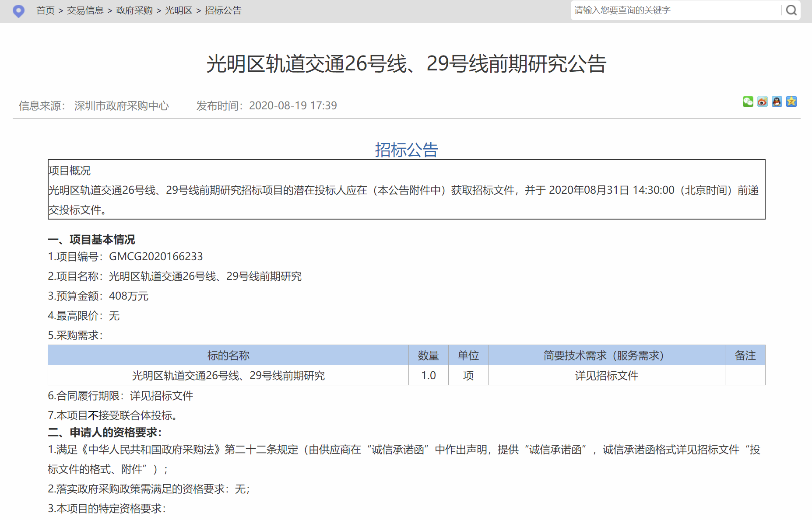Image resolution: width=812 pixels, height=520 pixels.
Task: Share to Sina Weibo icon
Action: tap(762, 102)
